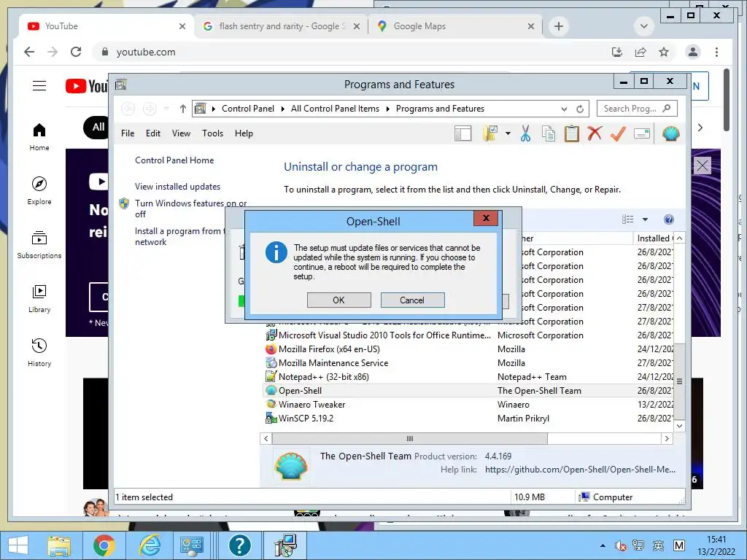Open a new Chrome tab with plus button
Screen dimensions: 747x560
[559, 26]
